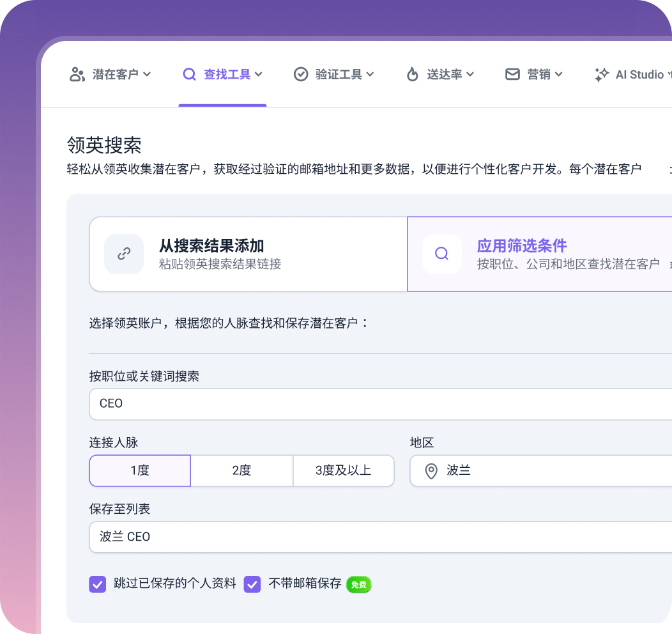Choose the 1度 connection button
This screenshot has width=672, height=634.
(x=140, y=470)
